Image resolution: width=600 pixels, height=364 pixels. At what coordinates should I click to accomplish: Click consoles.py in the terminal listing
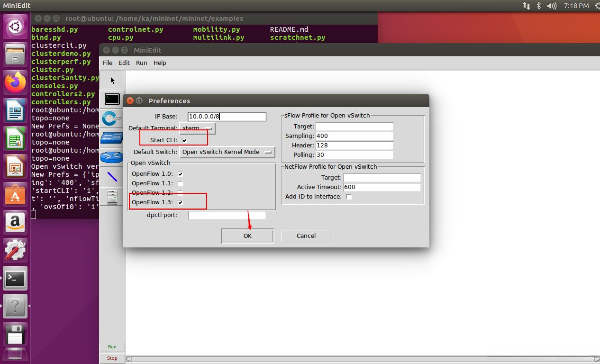pos(55,86)
